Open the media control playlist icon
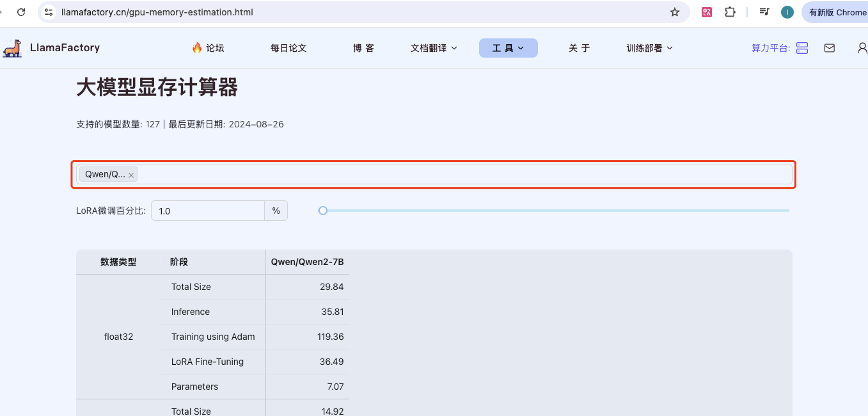The width and height of the screenshot is (868, 416). (764, 12)
